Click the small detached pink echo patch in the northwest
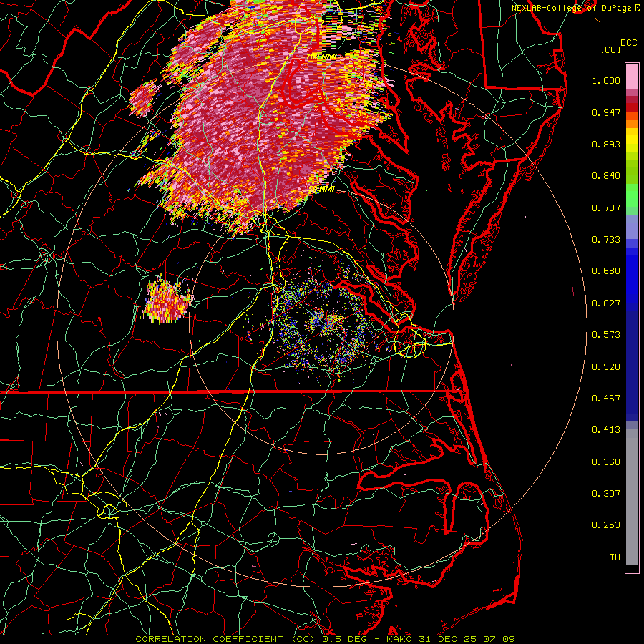The height and width of the screenshot is (644, 644). click(x=142, y=99)
